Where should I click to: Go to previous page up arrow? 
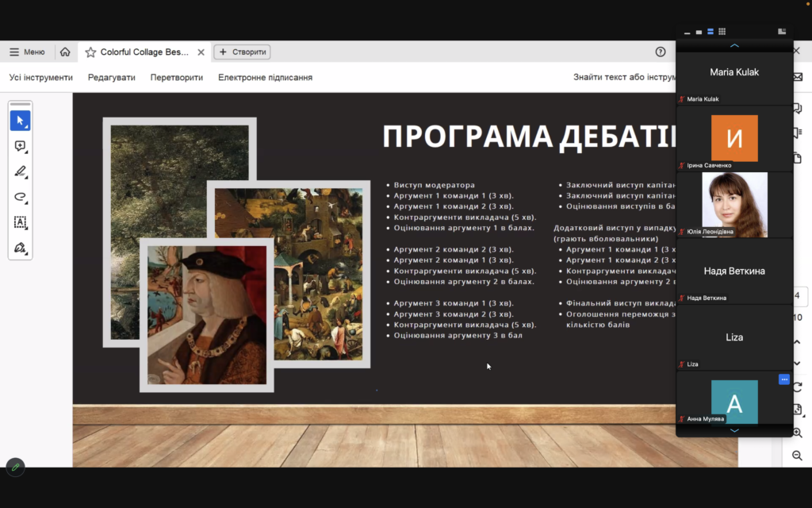tap(798, 342)
